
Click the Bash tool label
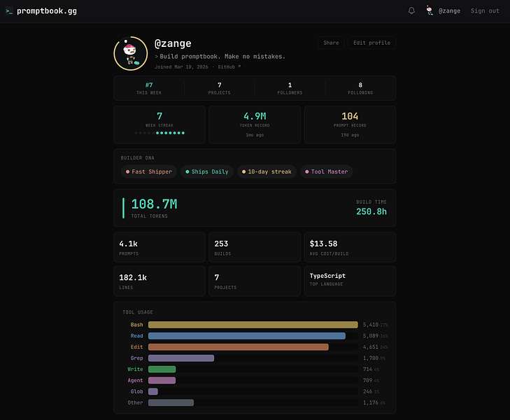[x=136, y=325]
